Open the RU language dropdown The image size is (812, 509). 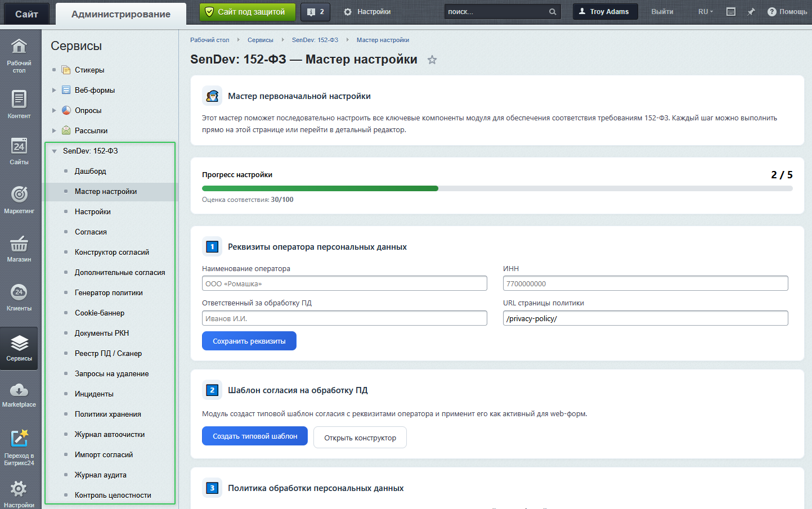(706, 12)
